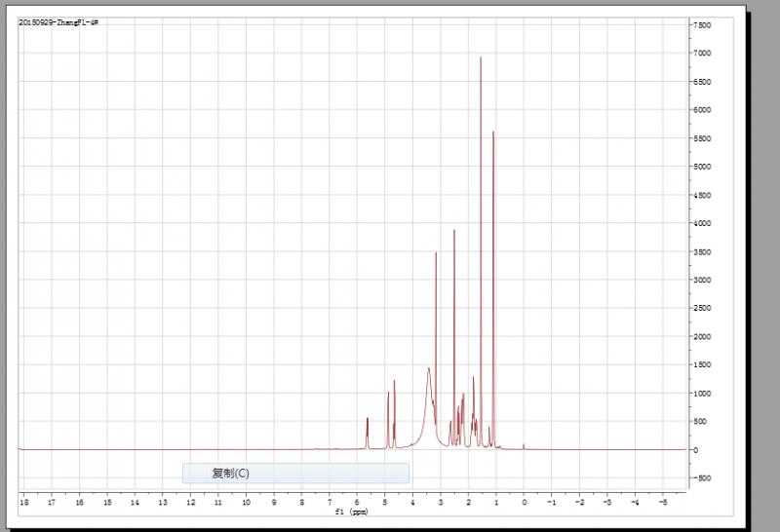The width and height of the screenshot is (780, 532).
Task: Click the 0 tick on intensity axis
Action: click(x=695, y=450)
